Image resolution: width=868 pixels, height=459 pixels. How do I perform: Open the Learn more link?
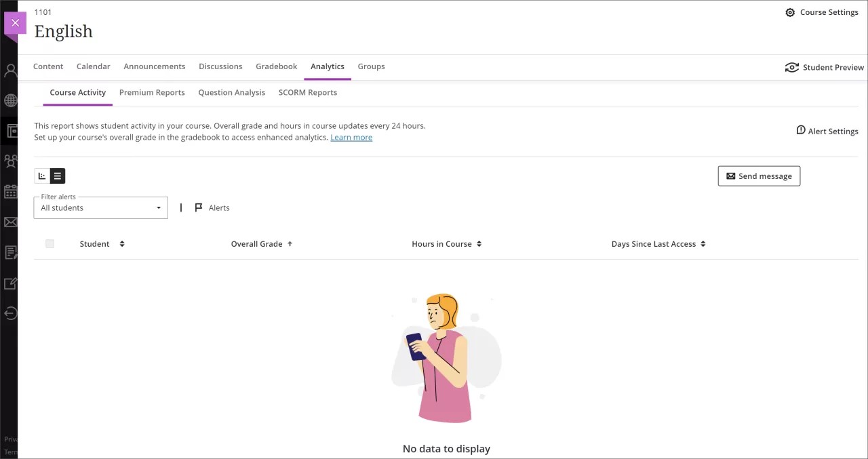(351, 137)
